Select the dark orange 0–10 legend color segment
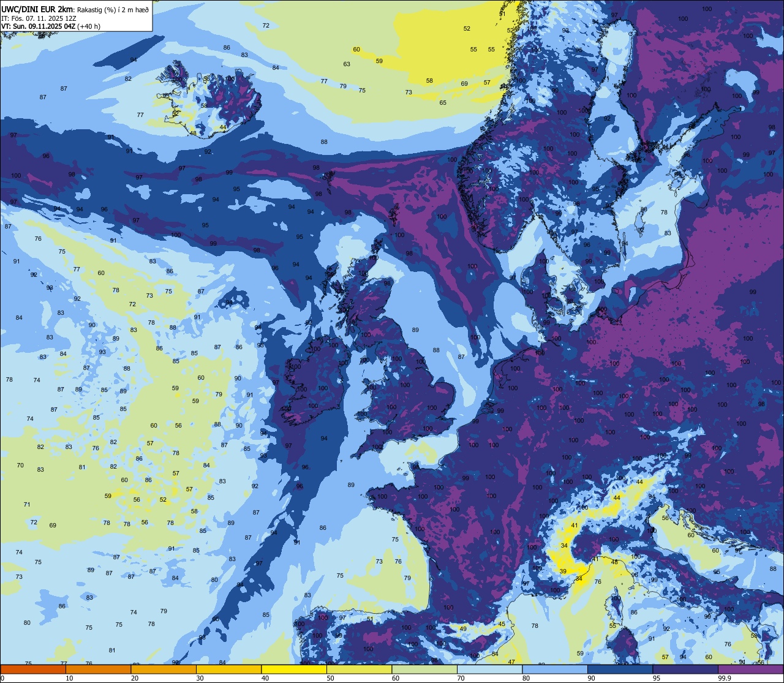The height and width of the screenshot is (683, 784). click(33, 669)
